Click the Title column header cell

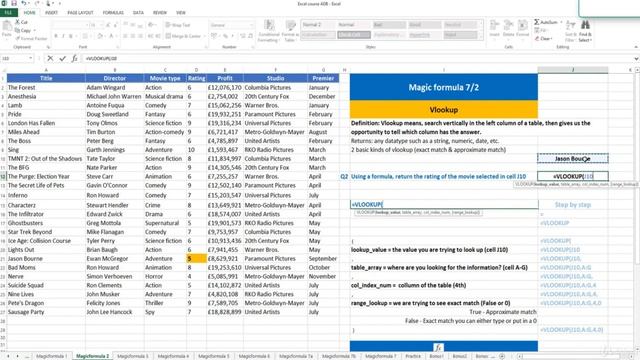pyautogui.click(x=46, y=78)
